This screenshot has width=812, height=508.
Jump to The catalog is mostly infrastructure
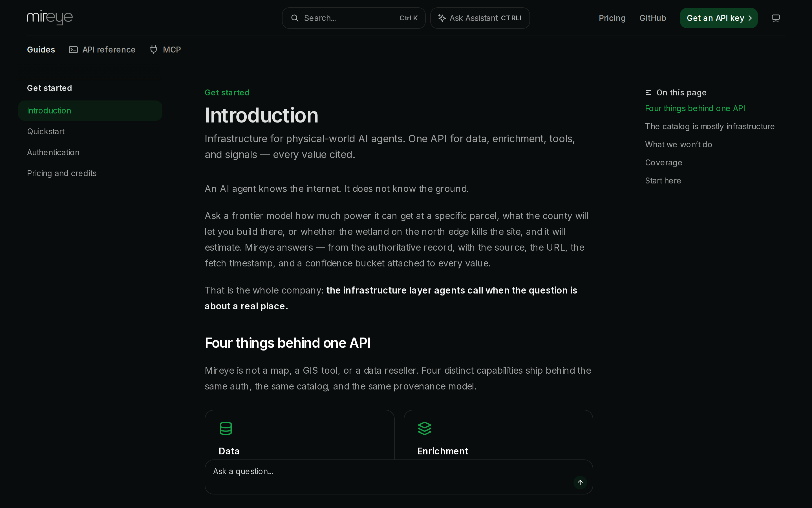click(710, 127)
